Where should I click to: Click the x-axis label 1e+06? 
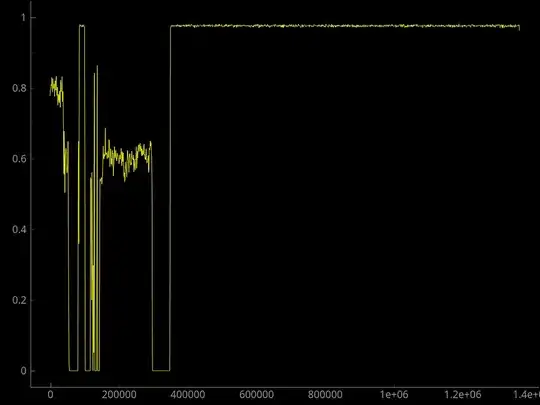click(x=394, y=394)
